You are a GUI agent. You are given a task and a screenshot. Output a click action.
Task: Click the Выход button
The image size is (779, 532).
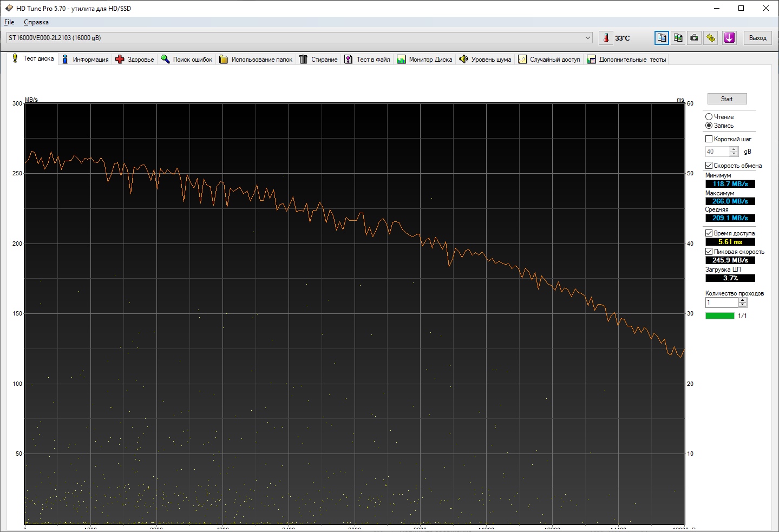(757, 38)
